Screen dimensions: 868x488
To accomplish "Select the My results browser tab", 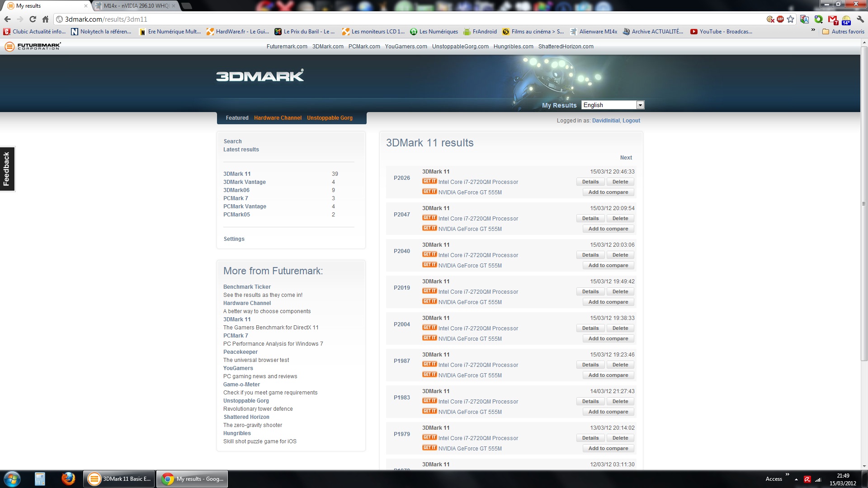I will [x=45, y=6].
